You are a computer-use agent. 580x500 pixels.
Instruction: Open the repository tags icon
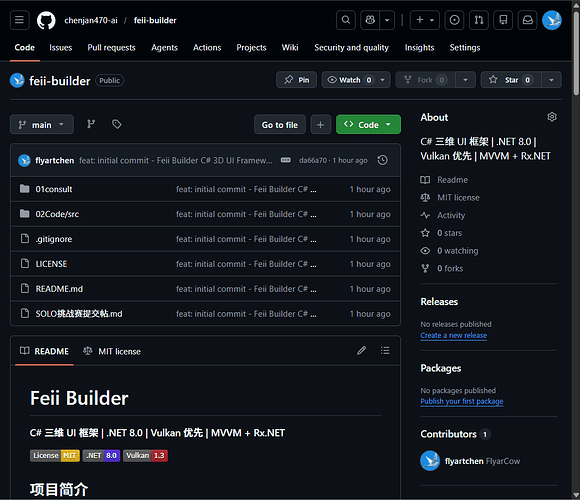pos(117,124)
